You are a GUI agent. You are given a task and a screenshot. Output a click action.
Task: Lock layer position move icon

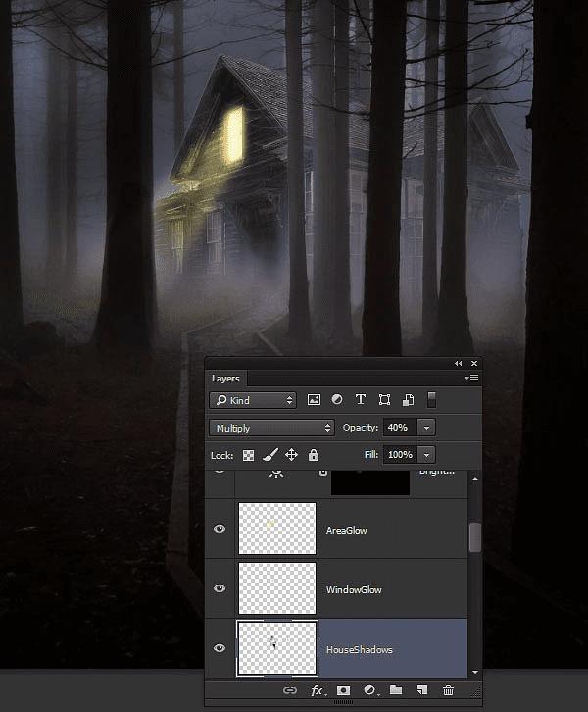(291, 455)
